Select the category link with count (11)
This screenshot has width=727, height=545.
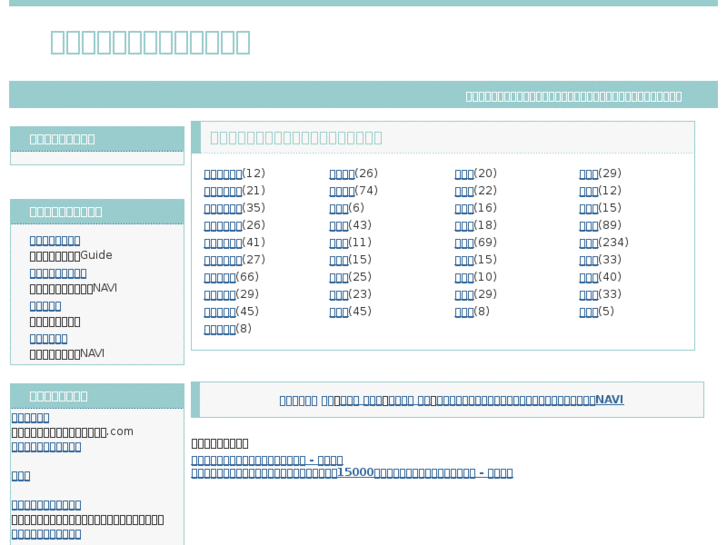tap(338, 243)
